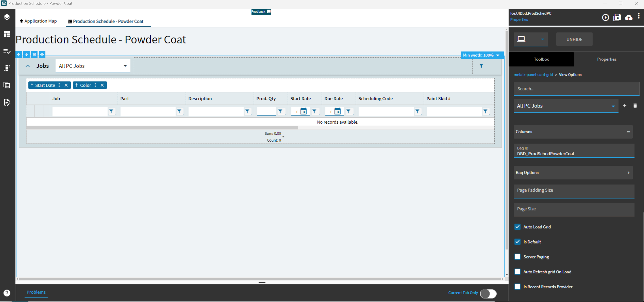The width and height of the screenshot is (644, 302).
Task: Click the save disk icon
Action: [617, 17]
